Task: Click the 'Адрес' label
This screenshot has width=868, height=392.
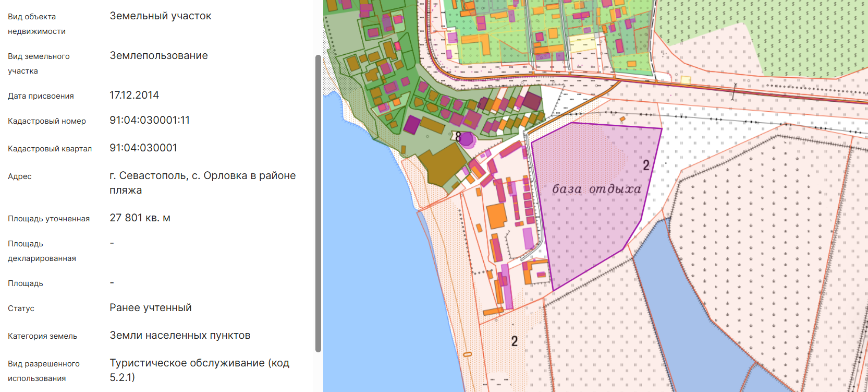Action: point(20,176)
